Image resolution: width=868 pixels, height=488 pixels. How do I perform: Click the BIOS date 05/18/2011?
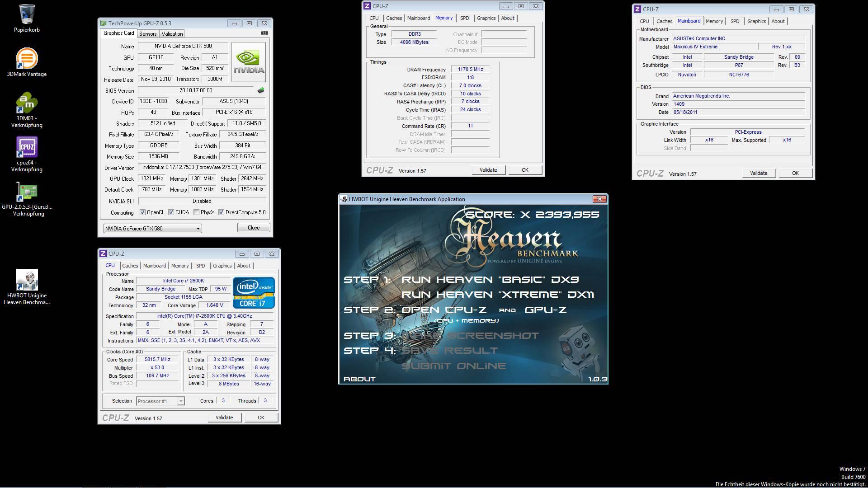[x=738, y=112]
